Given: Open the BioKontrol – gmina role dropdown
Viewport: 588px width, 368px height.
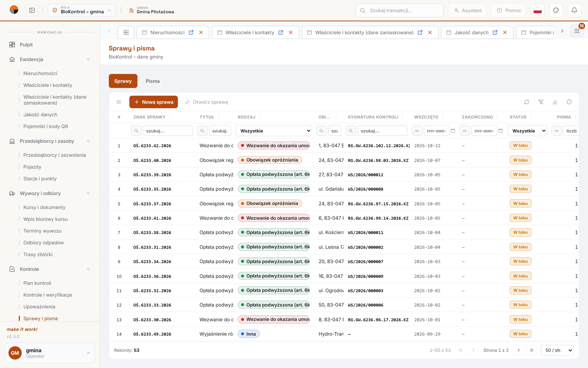Looking at the screenshot, I should (82, 10).
